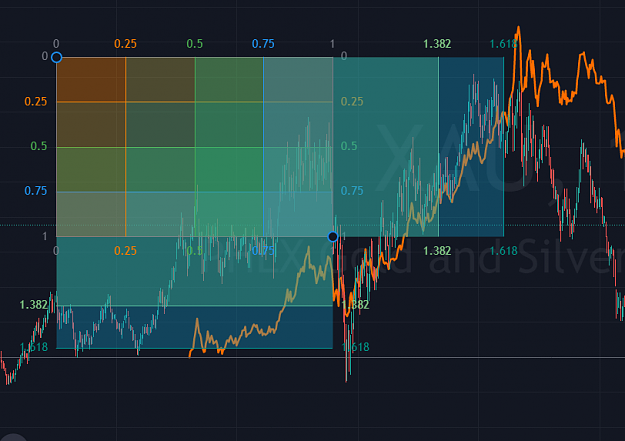Click the 1.382 label in the bottom row

click(437, 251)
